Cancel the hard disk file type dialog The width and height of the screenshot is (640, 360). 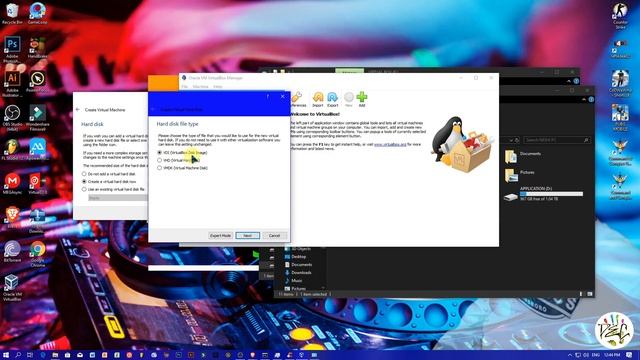click(x=274, y=236)
